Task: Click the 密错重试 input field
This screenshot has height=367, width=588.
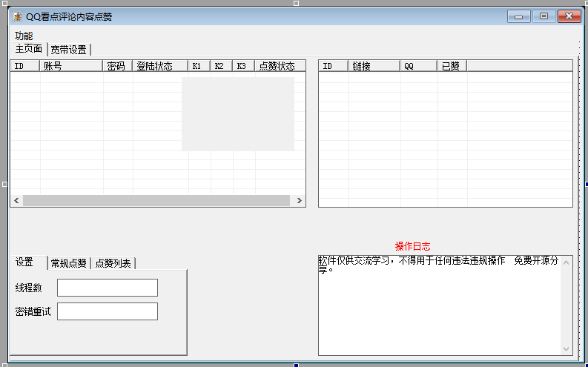Action: (108, 311)
